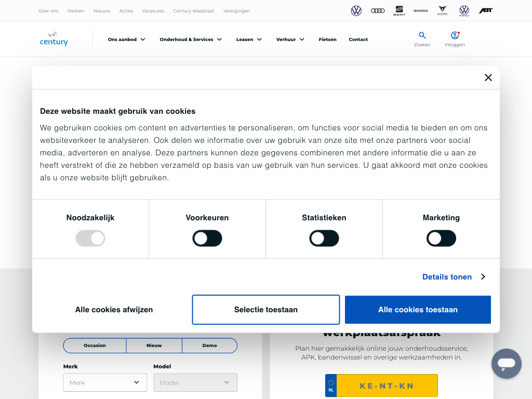Image resolution: width=532 pixels, height=399 pixels.
Task: Go to Century home via logo
Action: [x=54, y=39]
